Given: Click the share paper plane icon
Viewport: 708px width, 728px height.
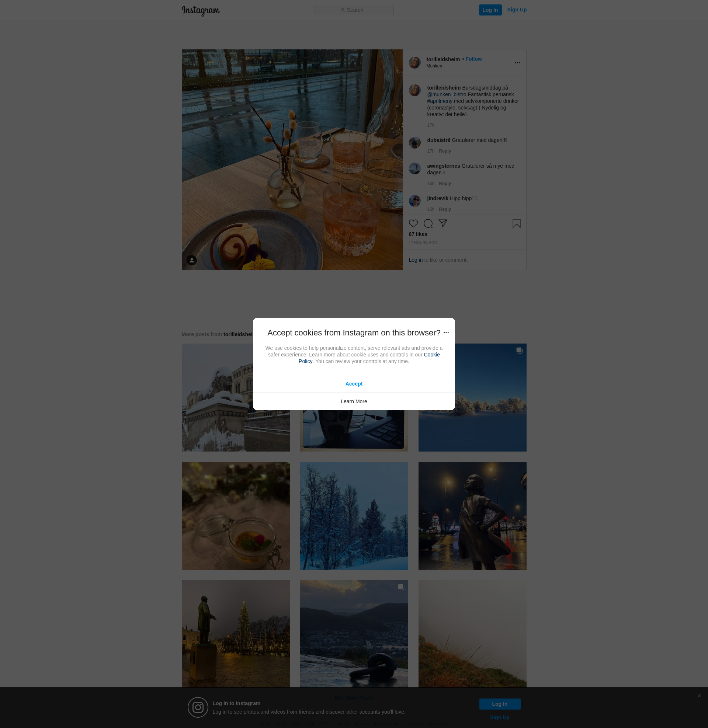Looking at the screenshot, I should pos(442,223).
